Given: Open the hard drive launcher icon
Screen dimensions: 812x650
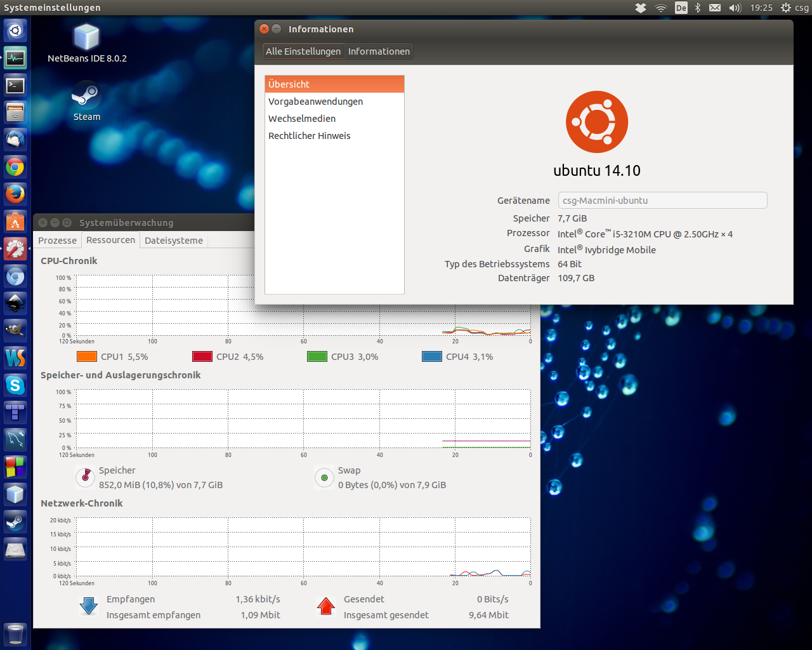Looking at the screenshot, I should (15, 549).
